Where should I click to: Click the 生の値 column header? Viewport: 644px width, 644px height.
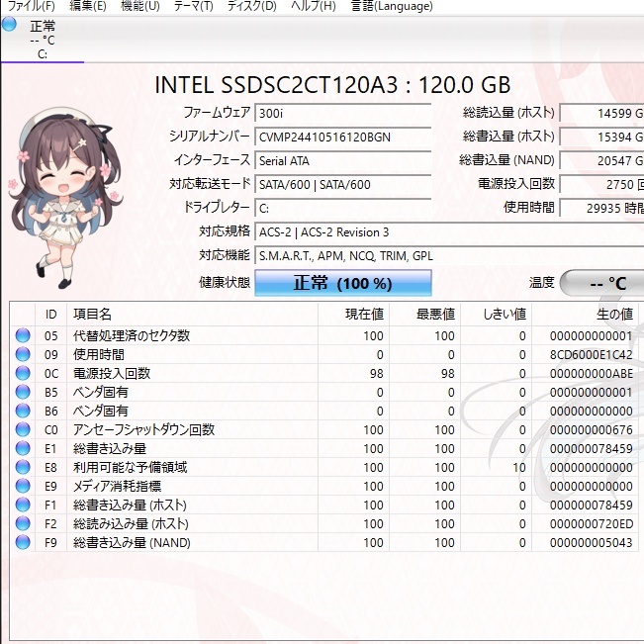click(x=585, y=315)
